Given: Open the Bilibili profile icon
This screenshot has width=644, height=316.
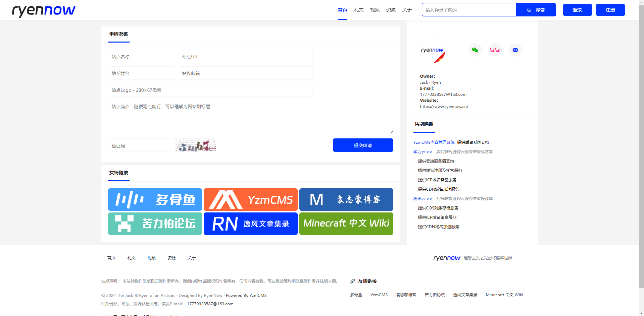Looking at the screenshot, I should tap(495, 50).
